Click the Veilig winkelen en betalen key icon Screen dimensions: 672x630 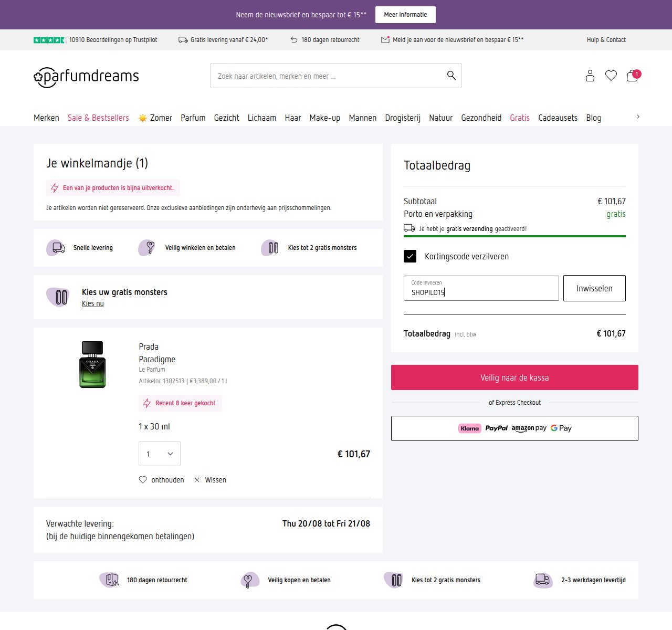(148, 248)
